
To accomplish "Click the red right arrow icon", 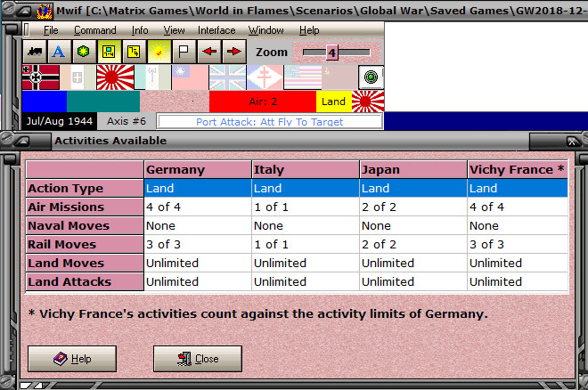I will click(x=234, y=52).
